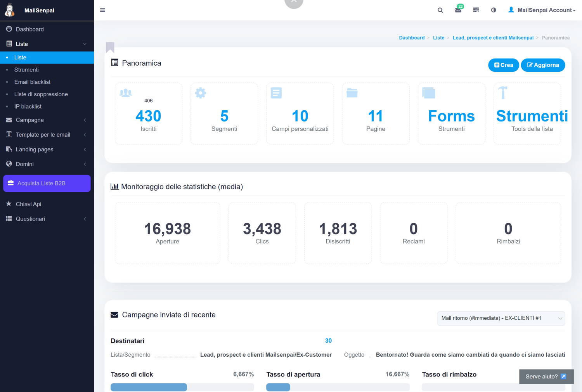Open the server list icon in header

[476, 10]
